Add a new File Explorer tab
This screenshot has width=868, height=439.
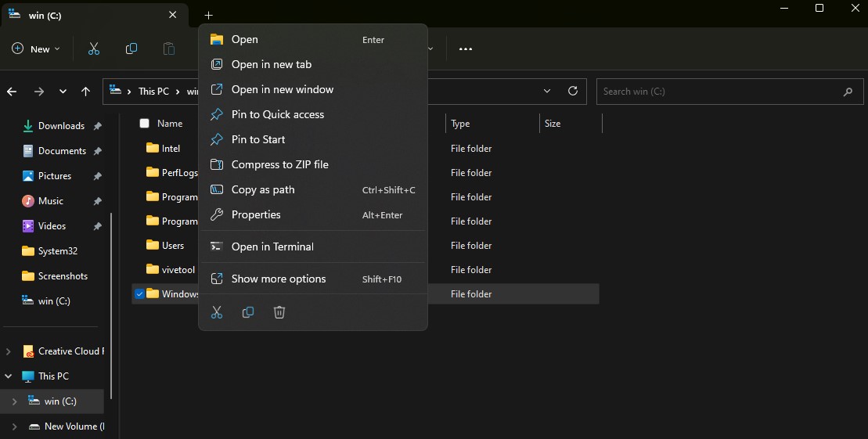pos(208,16)
